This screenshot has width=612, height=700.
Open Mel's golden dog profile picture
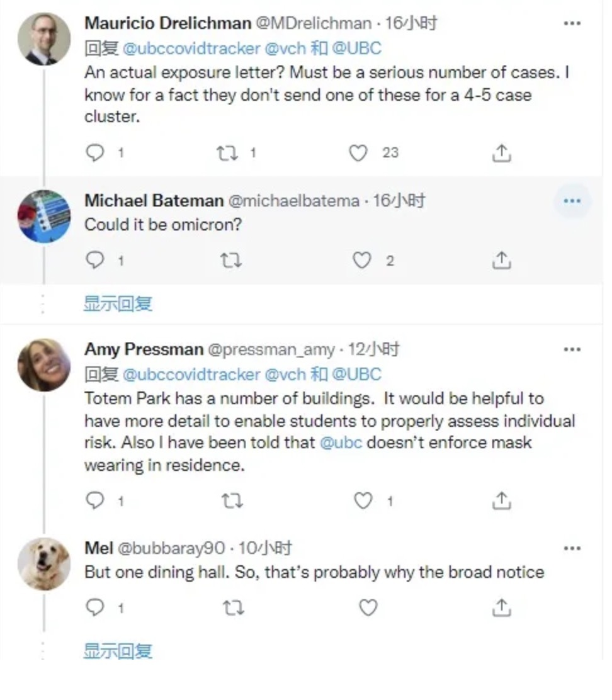tap(43, 564)
